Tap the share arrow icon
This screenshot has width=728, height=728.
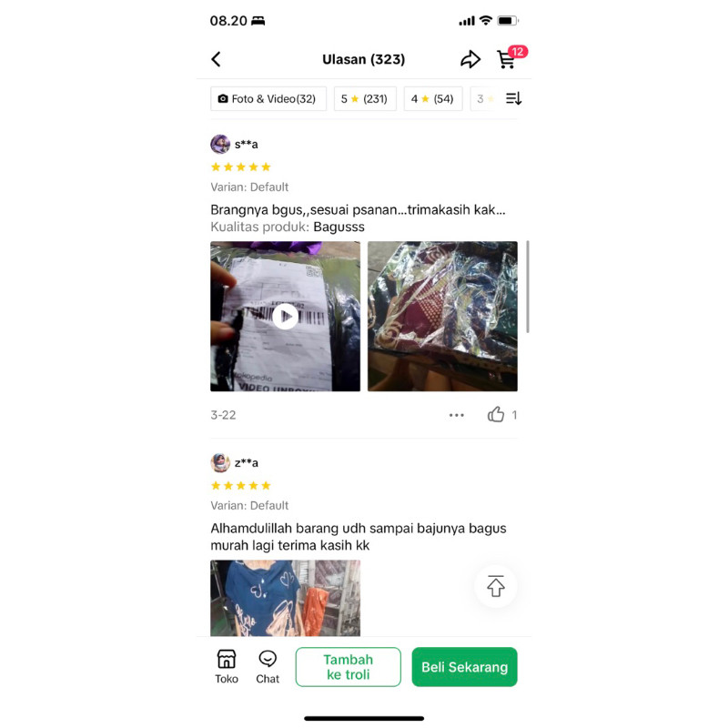pyautogui.click(x=470, y=59)
